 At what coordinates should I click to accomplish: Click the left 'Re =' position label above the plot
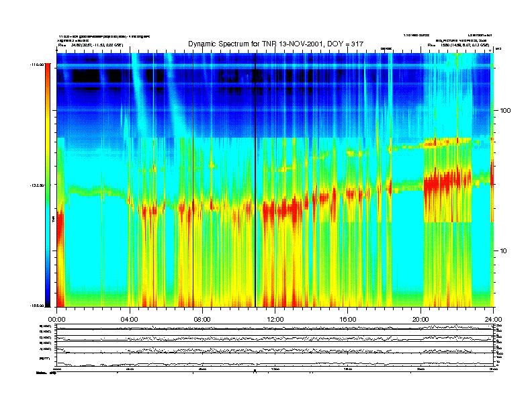[x=91, y=45]
